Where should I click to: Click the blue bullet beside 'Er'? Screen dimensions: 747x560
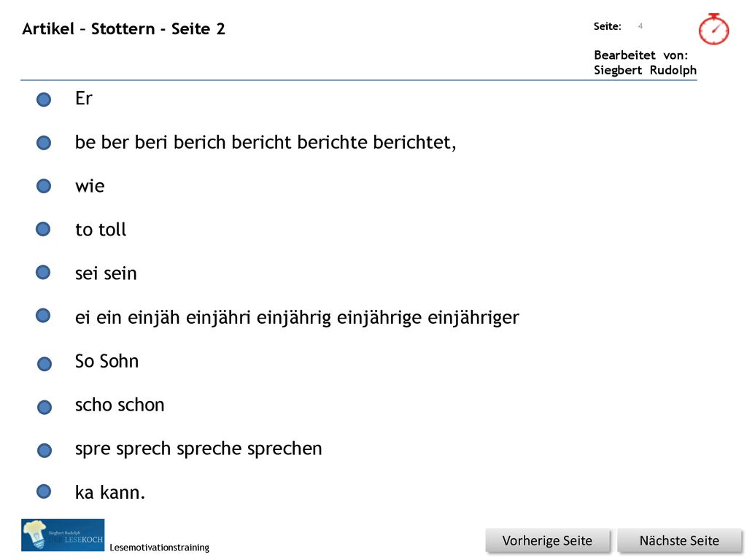pyautogui.click(x=44, y=99)
